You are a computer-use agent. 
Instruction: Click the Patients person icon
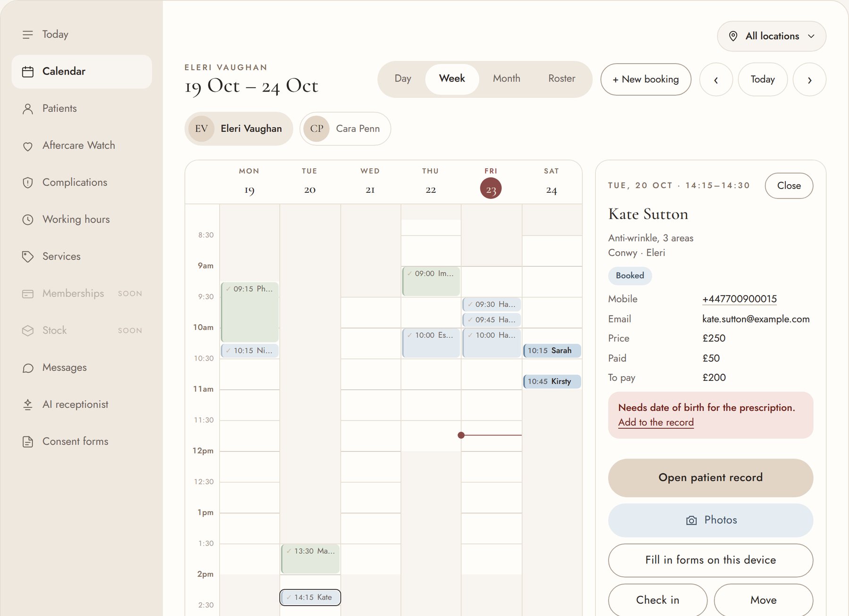pyautogui.click(x=28, y=109)
